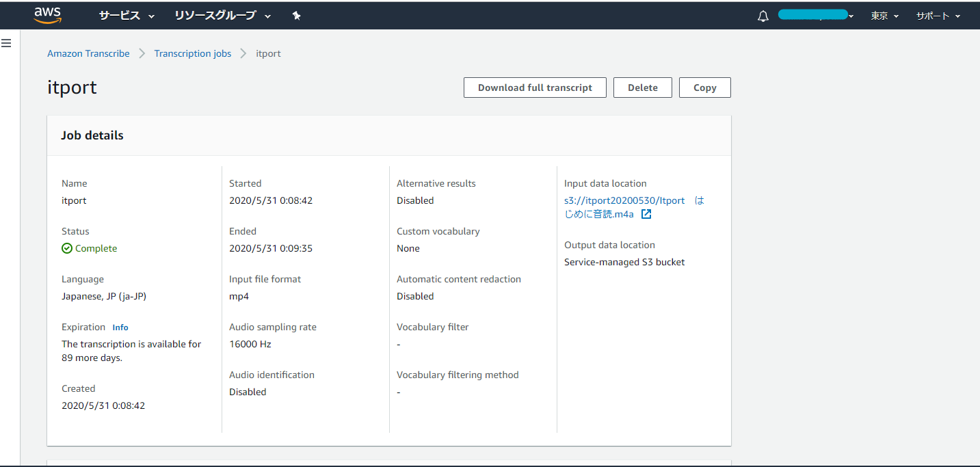980x467 pixels.
Task: Click the Output data location label
Action: [x=609, y=245]
